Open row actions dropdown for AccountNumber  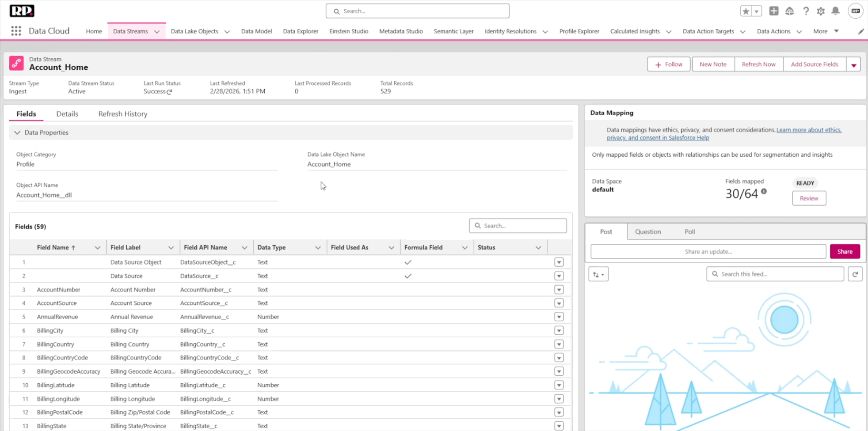coord(559,290)
